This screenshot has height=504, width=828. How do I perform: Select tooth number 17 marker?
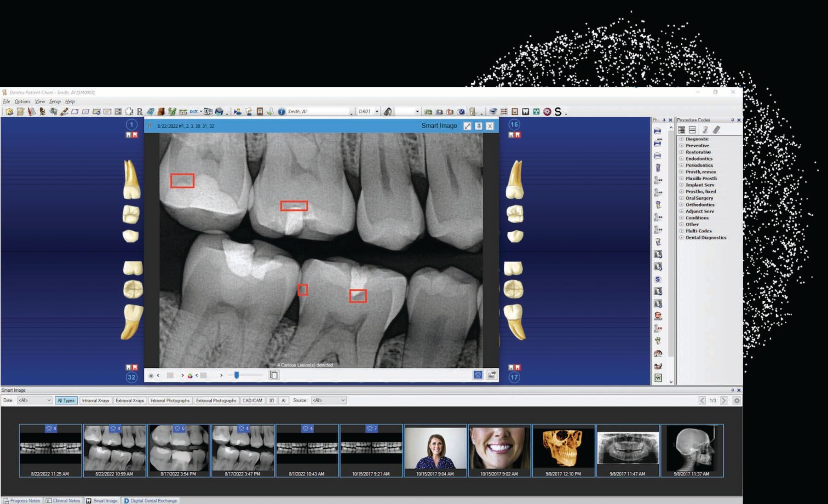[514, 377]
